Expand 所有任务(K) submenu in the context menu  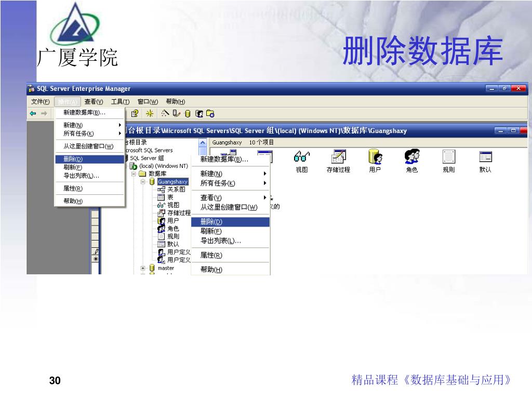pyautogui.click(x=230, y=183)
